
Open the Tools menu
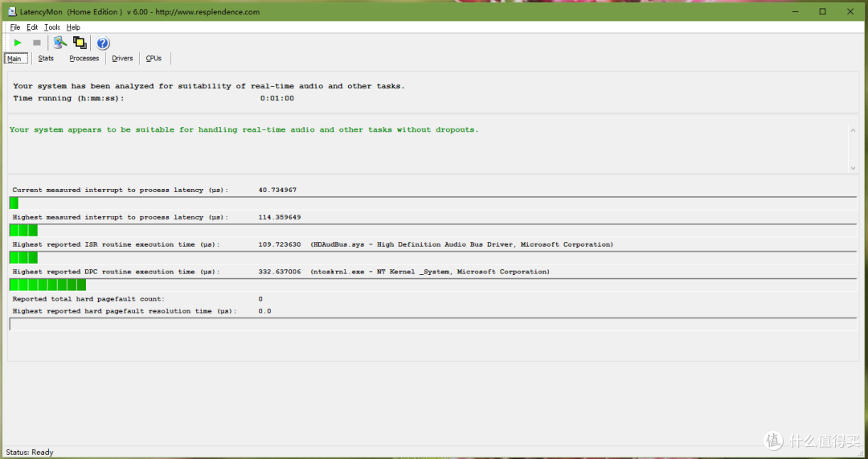52,27
